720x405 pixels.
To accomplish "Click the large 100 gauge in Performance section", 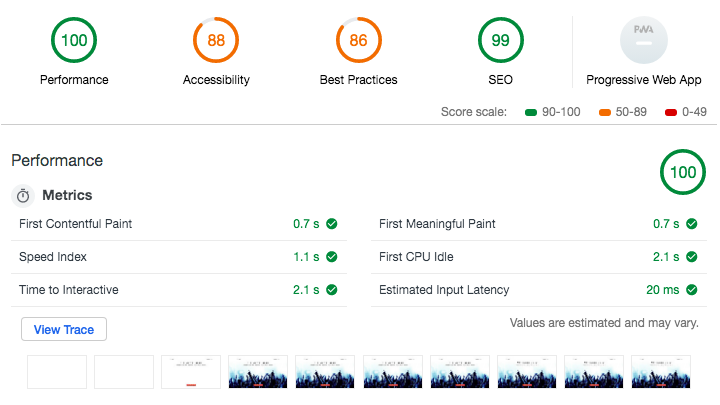I will tap(683, 172).
